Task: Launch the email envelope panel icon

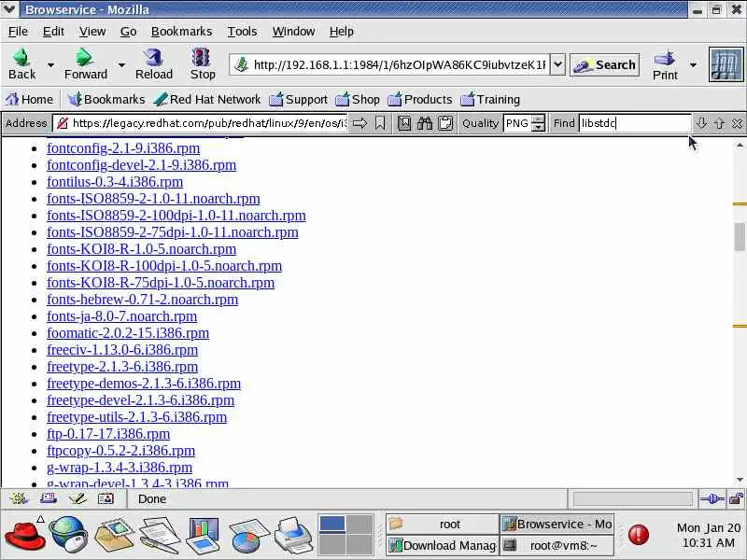Action: [113, 535]
